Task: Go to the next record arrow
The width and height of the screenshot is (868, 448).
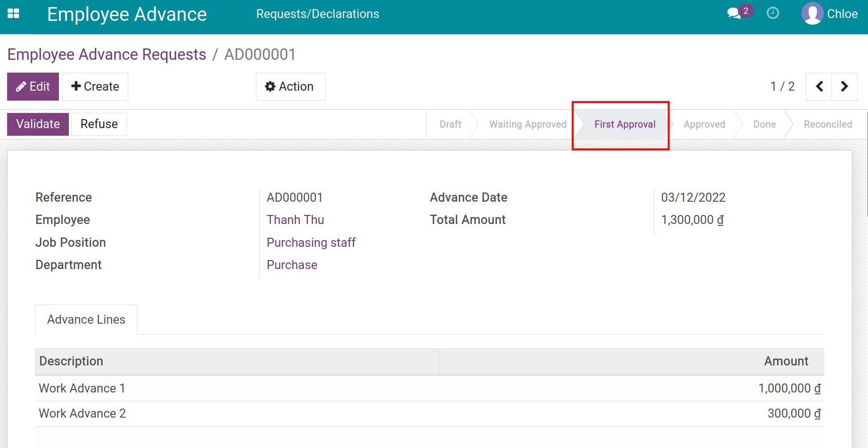Action: click(844, 86)
